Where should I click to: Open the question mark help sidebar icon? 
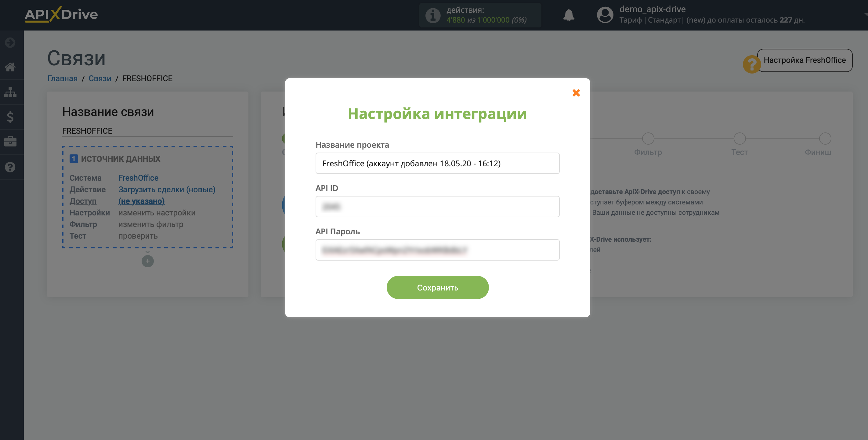click(10, 167)
